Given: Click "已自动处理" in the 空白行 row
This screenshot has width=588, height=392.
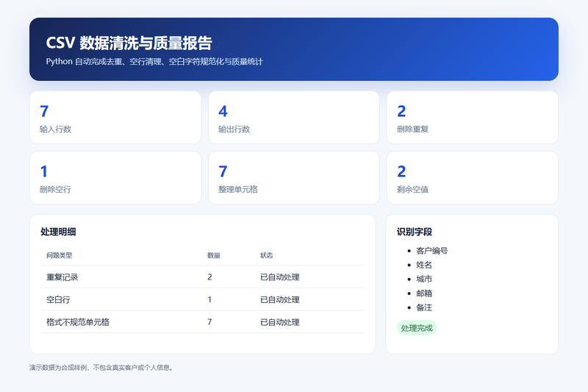Looking at the screenshot, I should coord(280,300).
